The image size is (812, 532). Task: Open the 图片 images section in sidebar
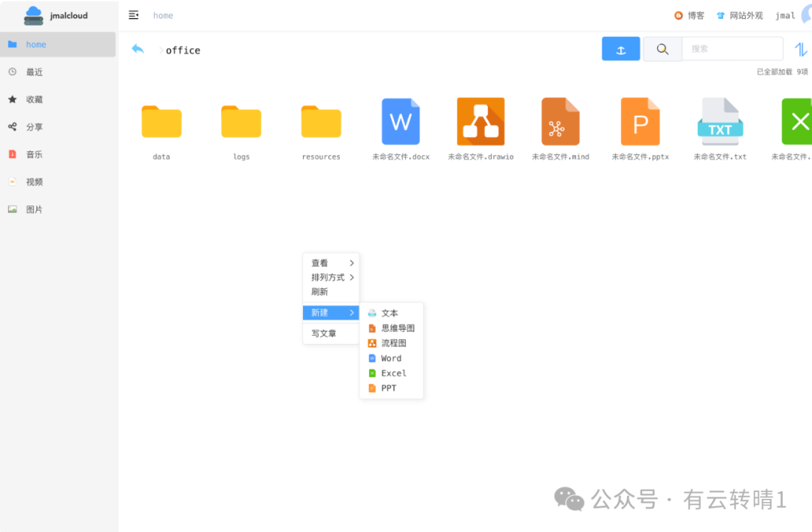[32, 208]
